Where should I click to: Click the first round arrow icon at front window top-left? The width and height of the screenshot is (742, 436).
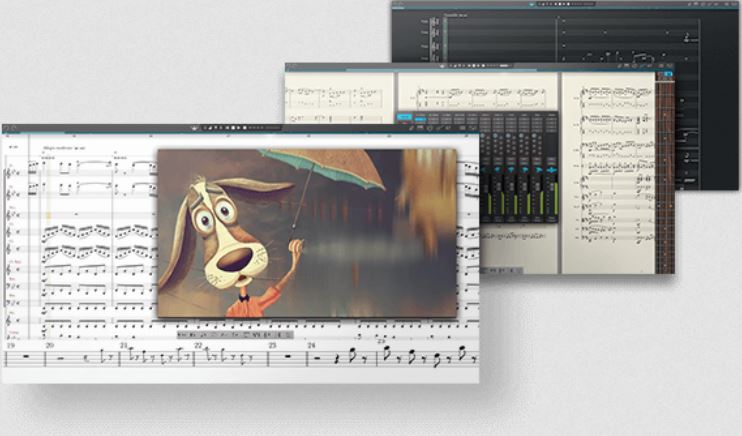pos(7,128)
